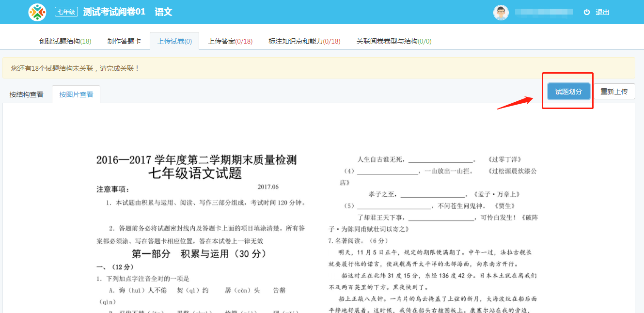
Task: Click the user avatar icon
Action: click(501, 12)
